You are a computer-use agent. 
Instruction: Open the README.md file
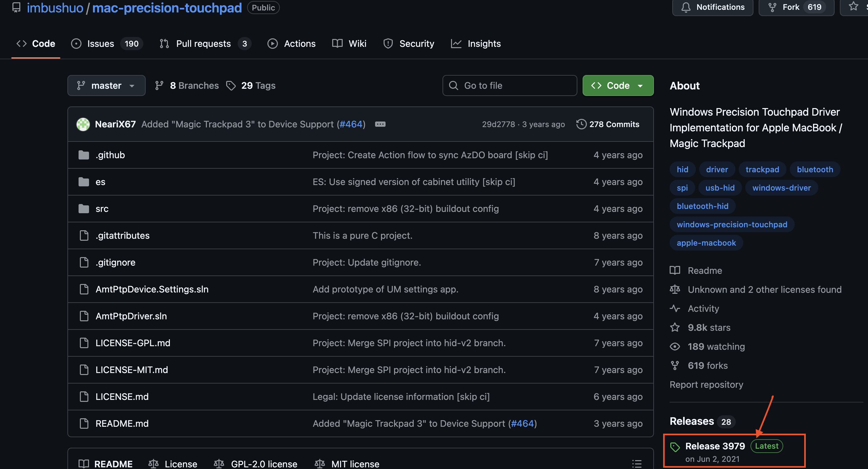[x=122, y=423]
